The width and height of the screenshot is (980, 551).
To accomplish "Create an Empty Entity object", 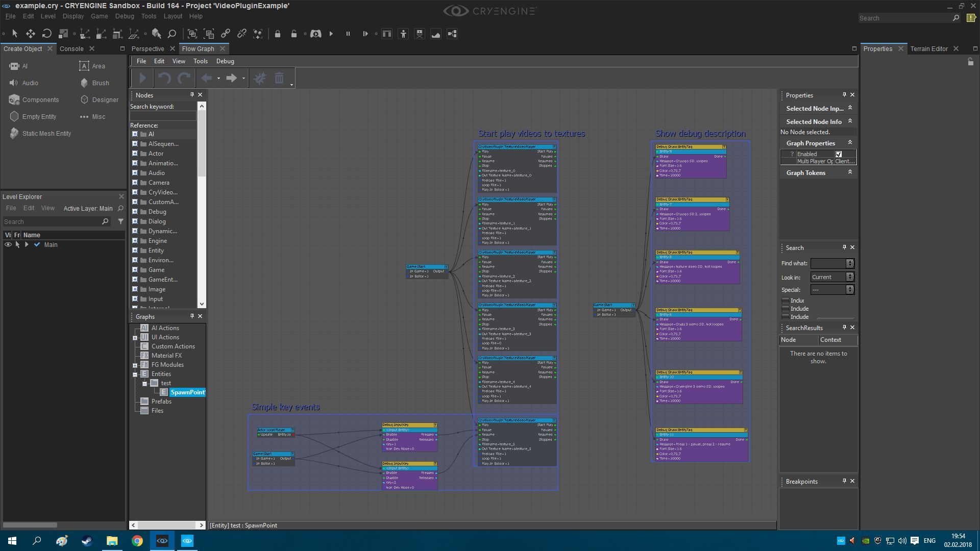I will click(x=33, y=117).
